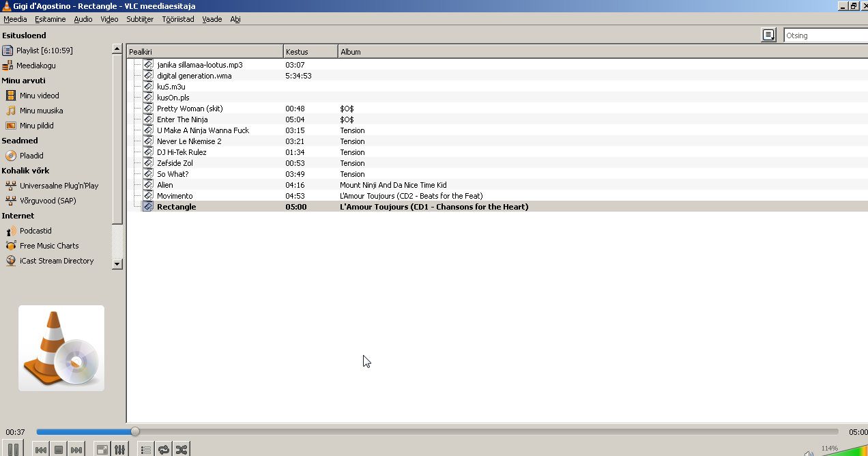Click the iCast Stream Directory icon

pos(11,261)
